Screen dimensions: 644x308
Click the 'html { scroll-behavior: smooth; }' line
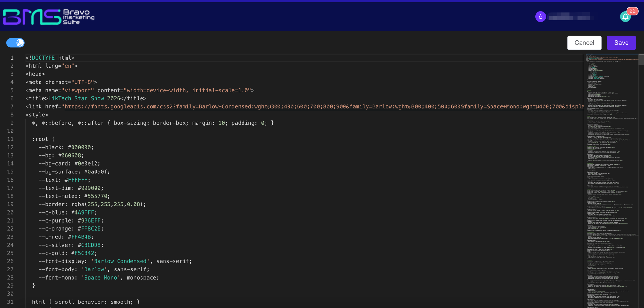(86, 302)
